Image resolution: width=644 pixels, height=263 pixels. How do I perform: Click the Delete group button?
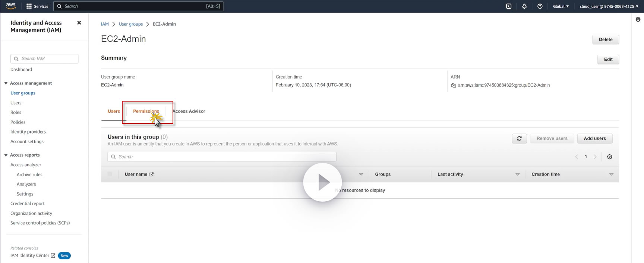coord(606,39)
